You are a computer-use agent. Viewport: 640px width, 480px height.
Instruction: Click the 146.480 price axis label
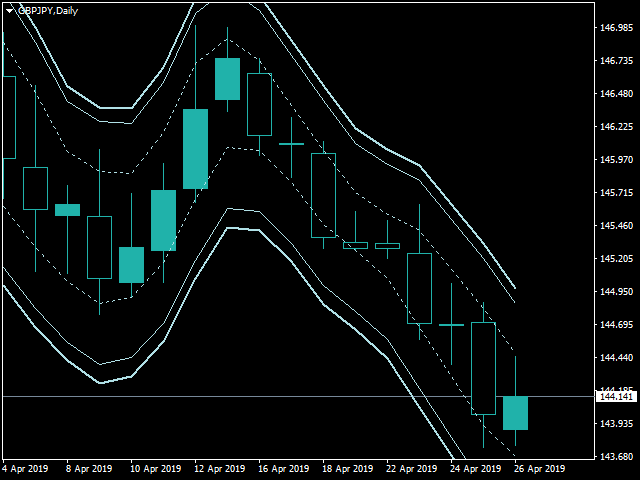pos(616,93)
